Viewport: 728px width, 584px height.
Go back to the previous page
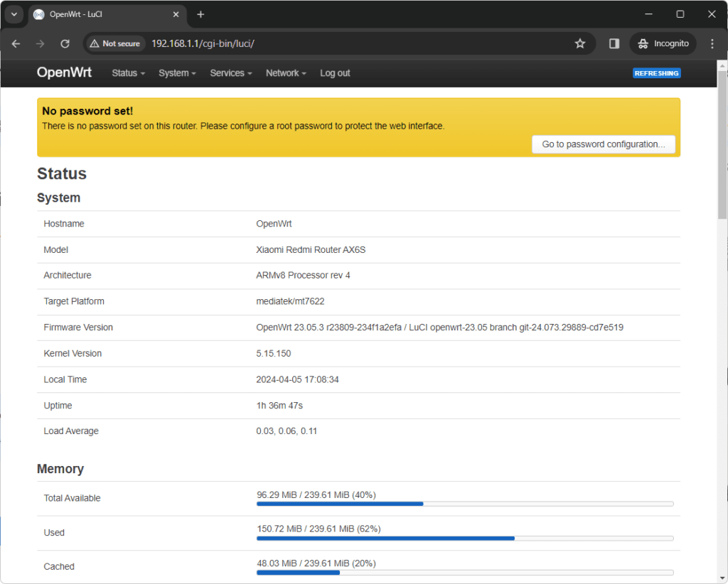pyautogui.click(x=16, y=43)
